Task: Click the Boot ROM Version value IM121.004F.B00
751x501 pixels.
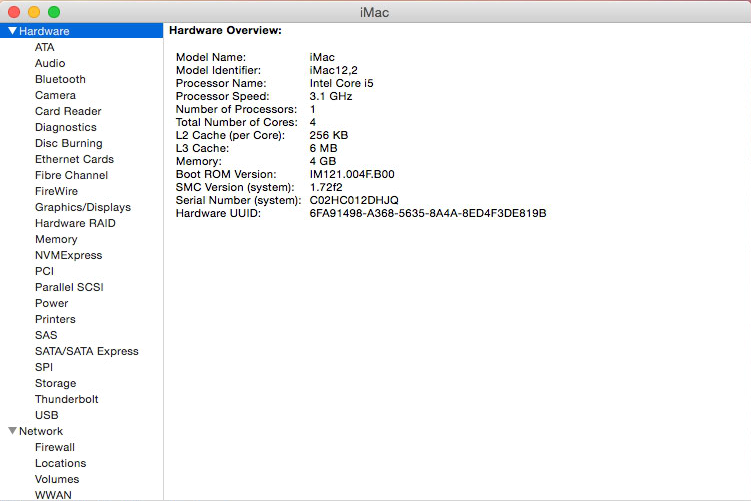Action: (352, 174)
